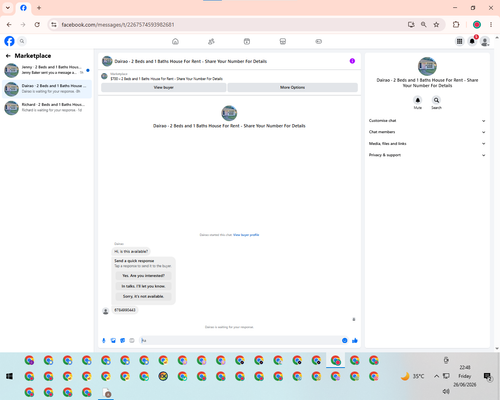Image resolution: width=500 pixels, height=400 pixels.
Task: Attach a file icon in composer
Action: click(113, 340)
